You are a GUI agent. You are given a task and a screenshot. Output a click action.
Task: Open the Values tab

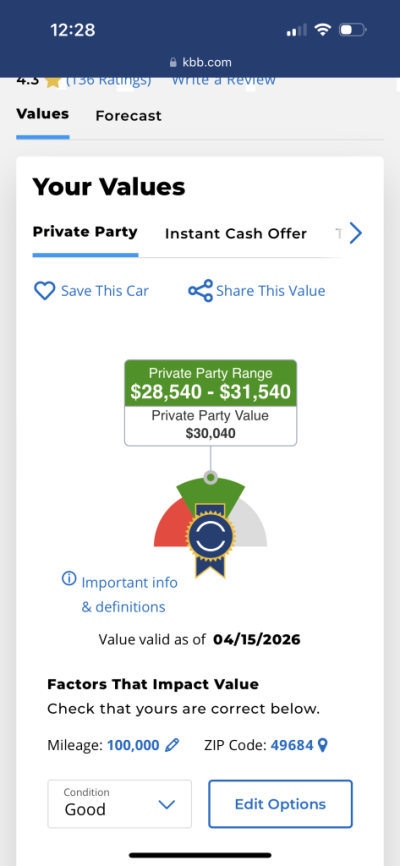(x=43, y=114)
